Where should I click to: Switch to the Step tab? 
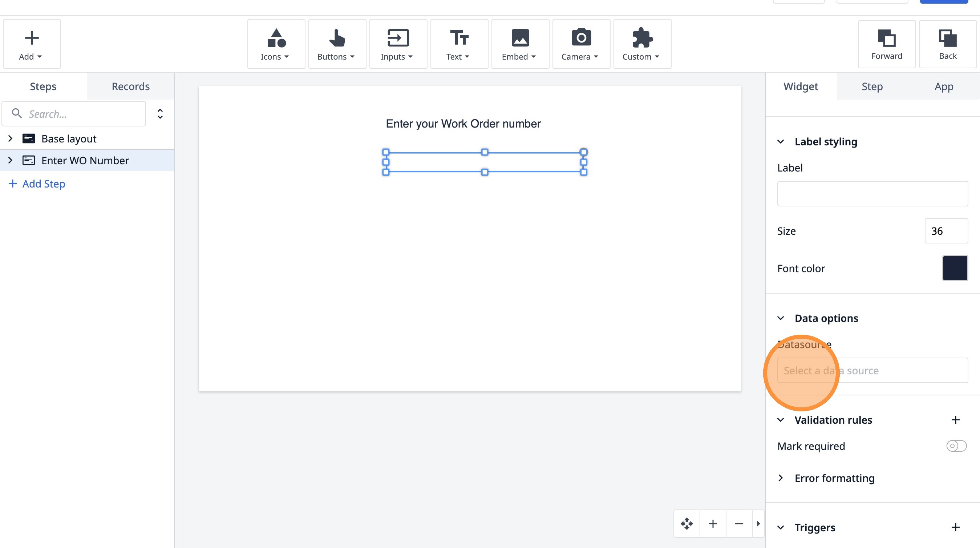point(872,86)
